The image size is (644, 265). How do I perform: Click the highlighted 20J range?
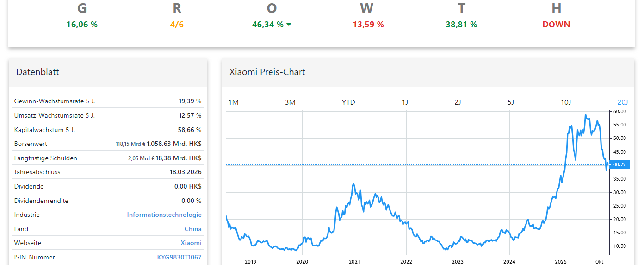(623, 102)
